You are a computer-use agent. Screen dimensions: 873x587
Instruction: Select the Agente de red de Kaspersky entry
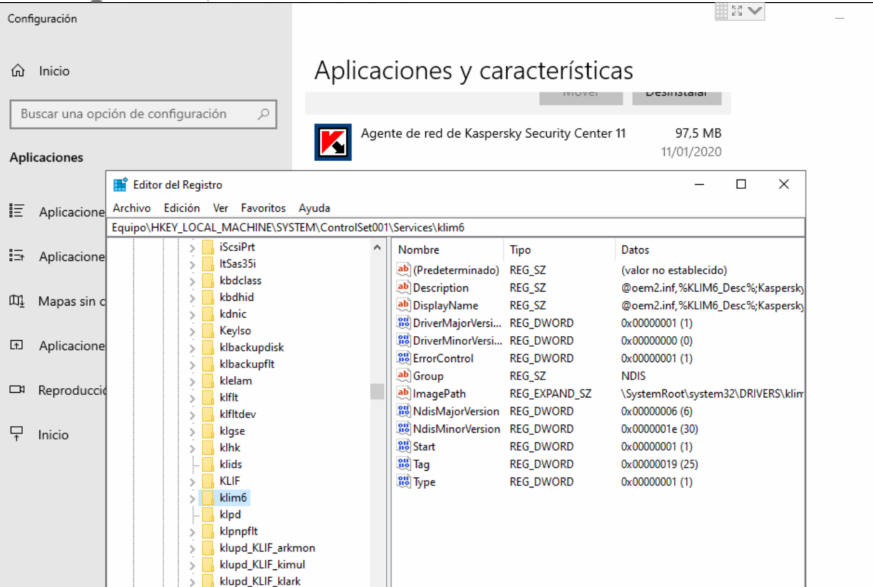pos(518,142)
